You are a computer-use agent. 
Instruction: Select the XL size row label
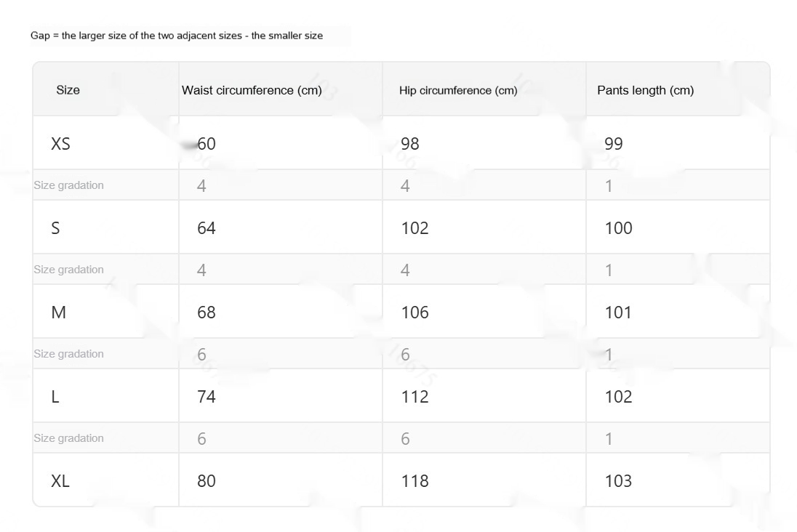61,481
